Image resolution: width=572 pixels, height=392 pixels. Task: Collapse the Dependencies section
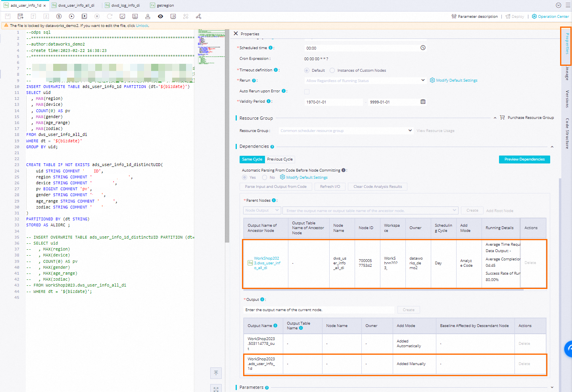(552, 147)
